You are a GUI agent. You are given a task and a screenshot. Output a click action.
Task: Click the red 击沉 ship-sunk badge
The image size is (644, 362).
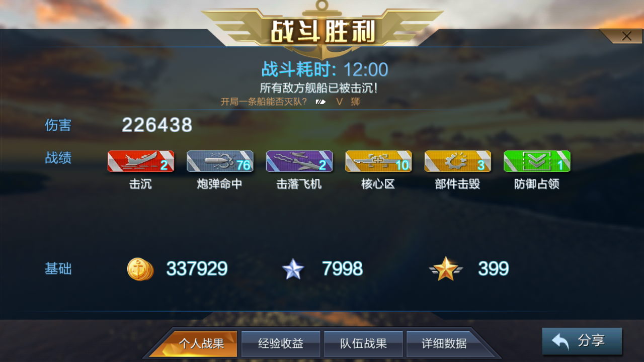coord(141,161)
